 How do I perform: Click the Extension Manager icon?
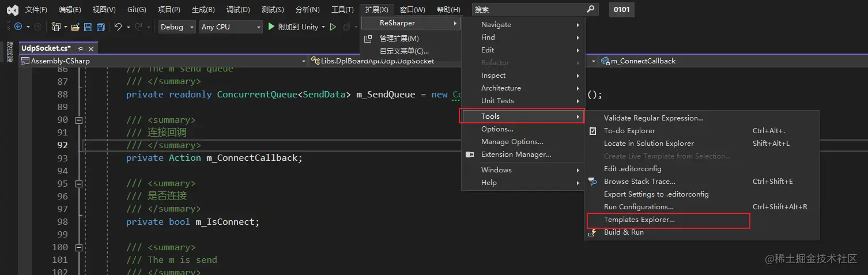(x=470, y=155)
